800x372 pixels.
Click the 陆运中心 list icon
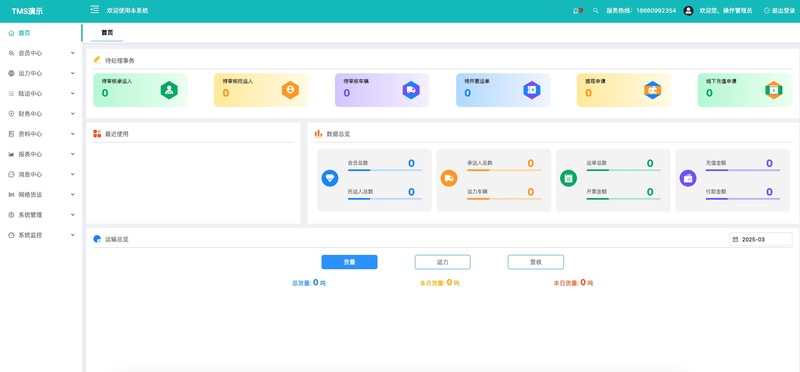[11, 93]
